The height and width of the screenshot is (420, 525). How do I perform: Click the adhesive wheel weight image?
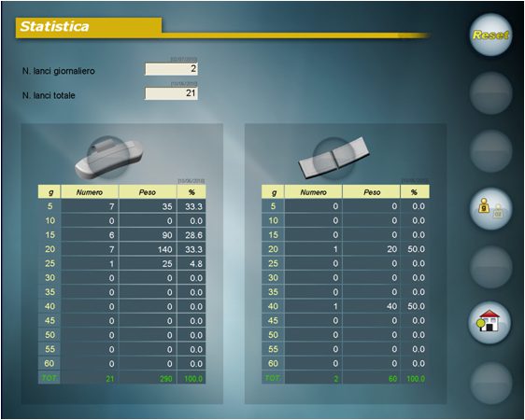333,157
